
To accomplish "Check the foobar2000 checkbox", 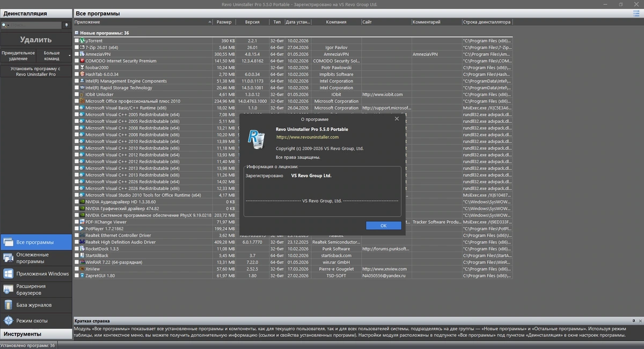I will point(77,68).
